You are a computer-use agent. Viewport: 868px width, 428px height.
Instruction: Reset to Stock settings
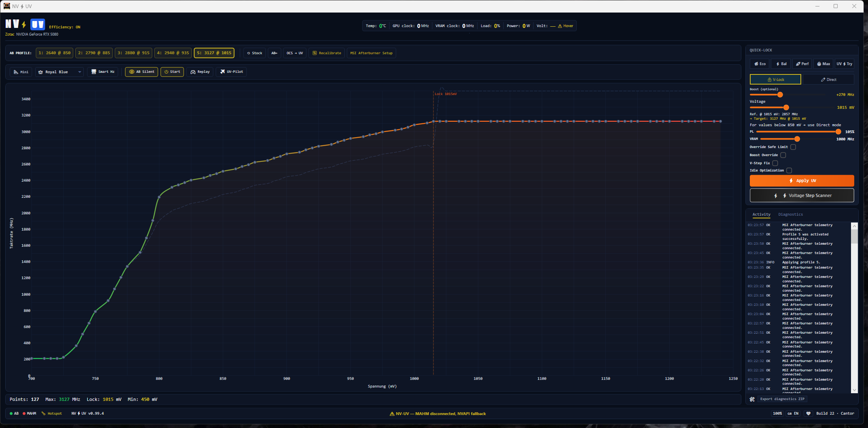point(255,53)
